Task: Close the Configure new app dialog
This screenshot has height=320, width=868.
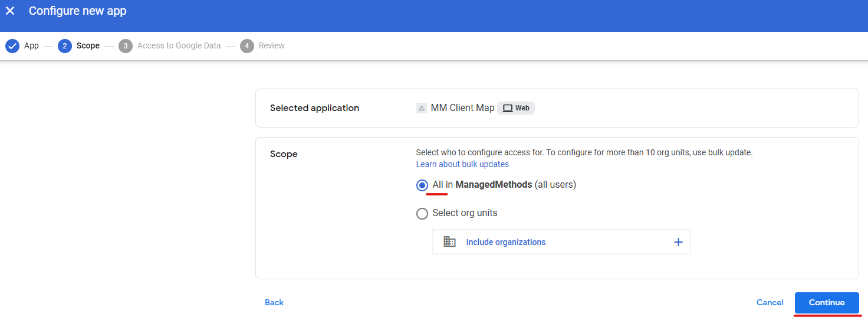Action: point(10,11)
